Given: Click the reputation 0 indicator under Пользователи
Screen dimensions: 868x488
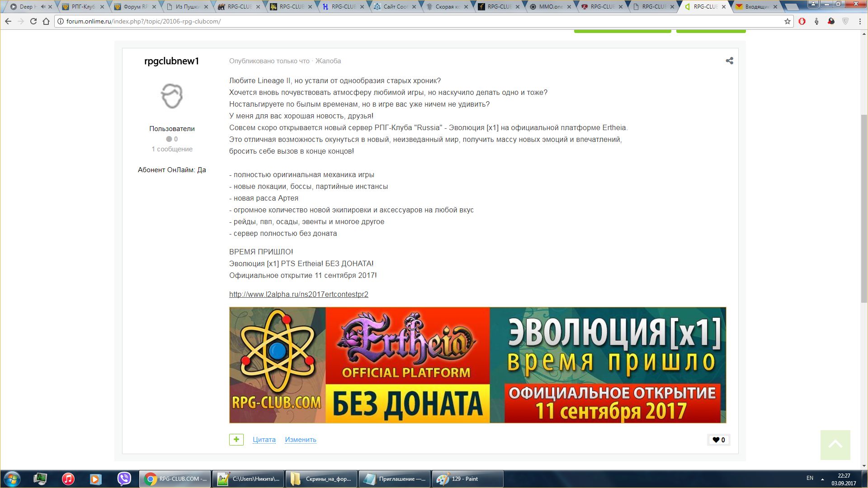Looking at the screenshot, I should tap(172, 139).
